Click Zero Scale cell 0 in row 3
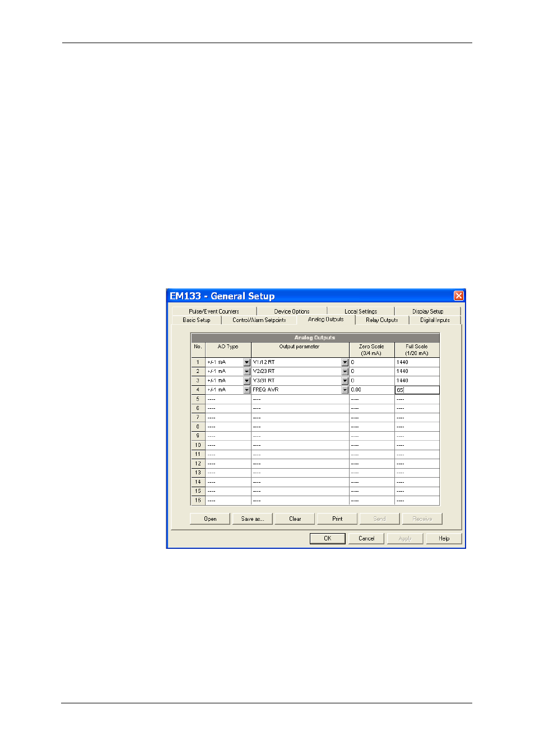This screenshot has height=756, width=535. 372,381
